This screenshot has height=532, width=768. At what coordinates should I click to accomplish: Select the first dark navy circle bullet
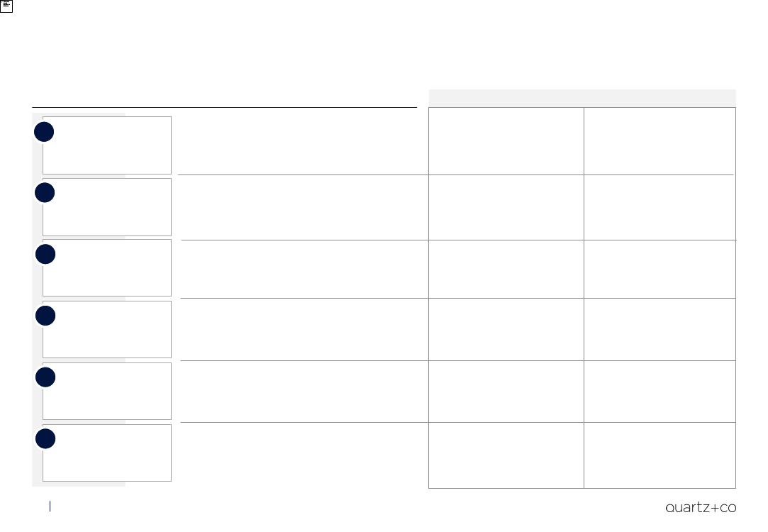coord(44,132)
